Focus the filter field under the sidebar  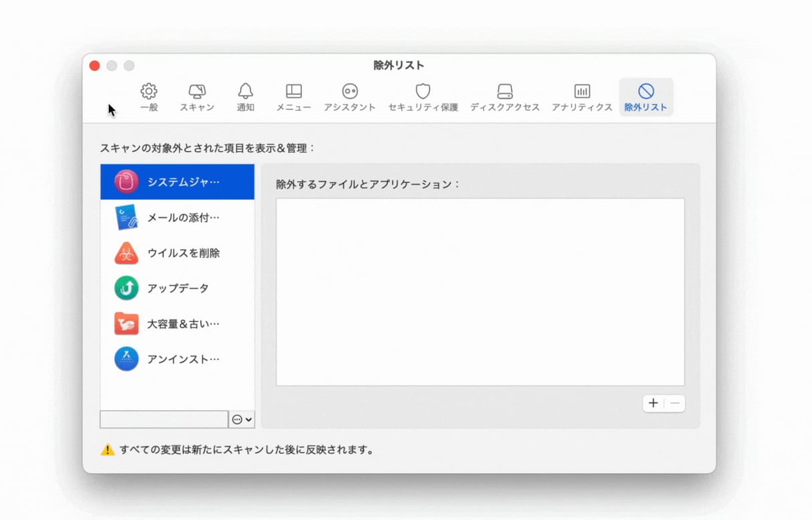(x=164, y=420)
